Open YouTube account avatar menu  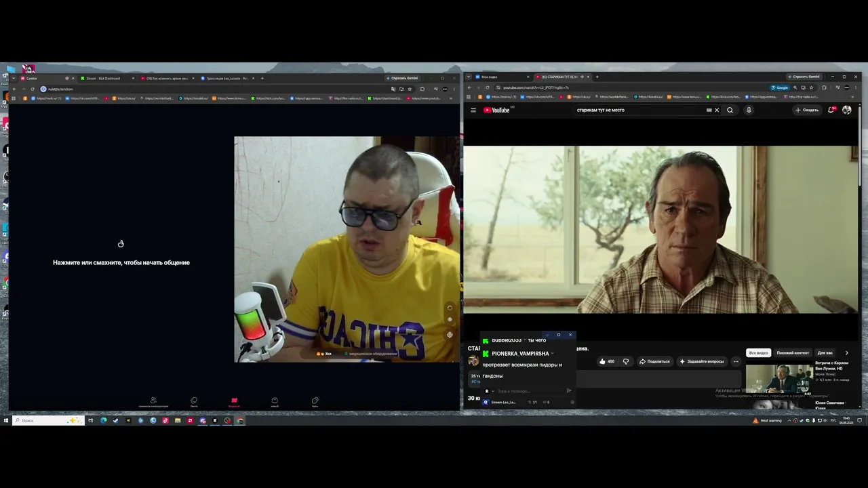(846, 110)
